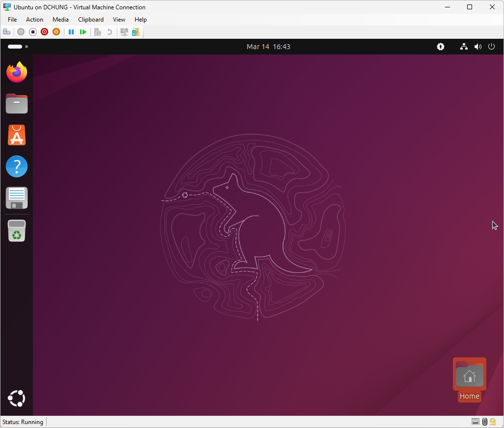Viewport: 504px width, 428px height.
Task: Minimize the Virtual Machine Connection window
Action: coord(447,7)
